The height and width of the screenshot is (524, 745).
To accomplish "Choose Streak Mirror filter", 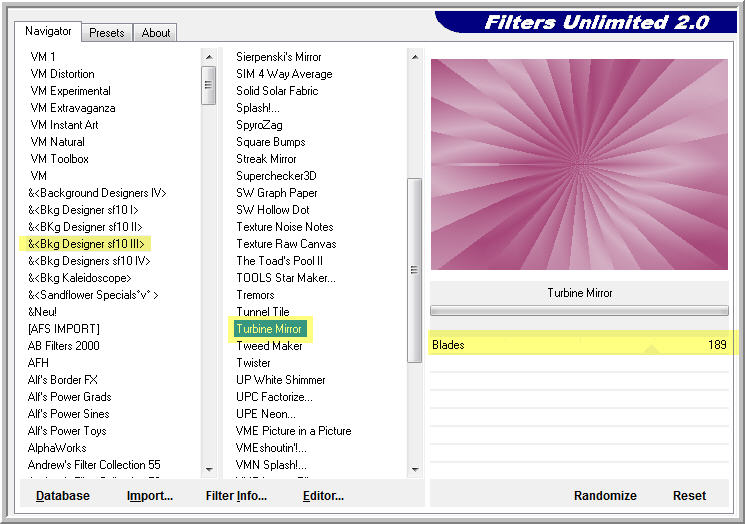I will point(266,159).
